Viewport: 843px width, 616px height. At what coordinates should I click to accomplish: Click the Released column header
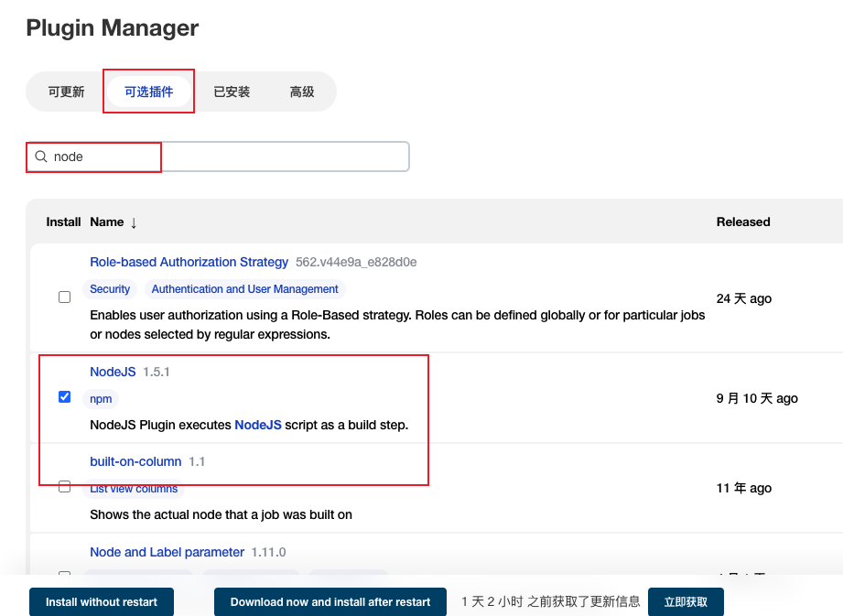[742, 222]
